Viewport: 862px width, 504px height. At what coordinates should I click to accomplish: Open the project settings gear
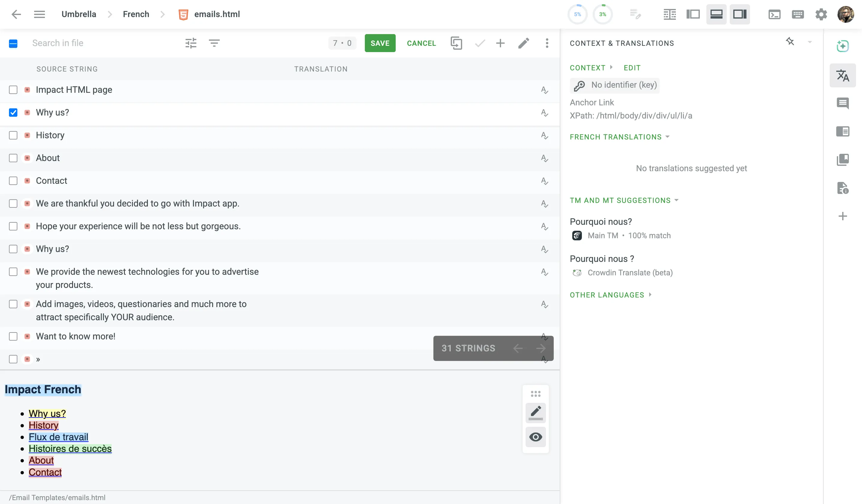click(821, 14)
